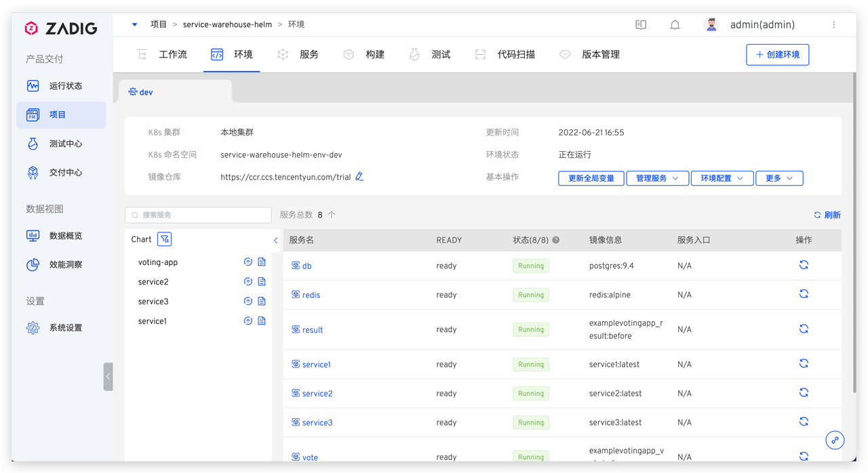
Task: Open the 更多 dropdown menu
Action: click(779, 178)
